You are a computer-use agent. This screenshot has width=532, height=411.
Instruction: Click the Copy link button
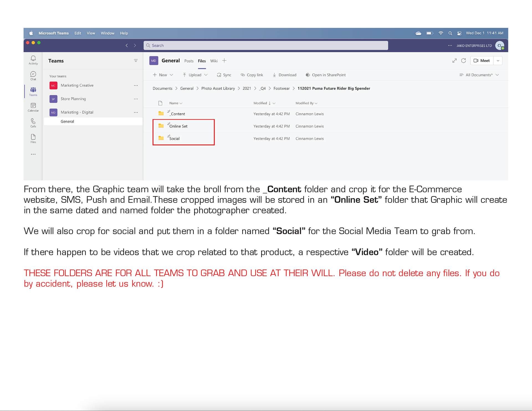[x=252, y=75]
